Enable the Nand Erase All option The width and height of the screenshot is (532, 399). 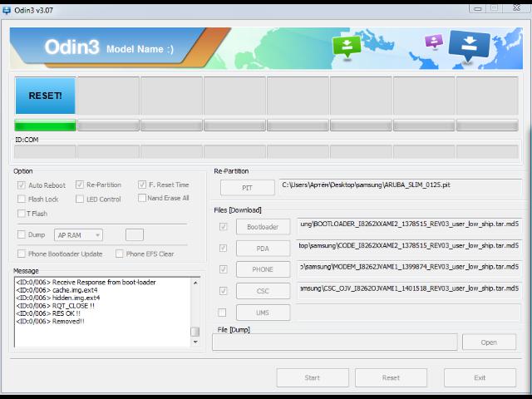click(142, 198)
